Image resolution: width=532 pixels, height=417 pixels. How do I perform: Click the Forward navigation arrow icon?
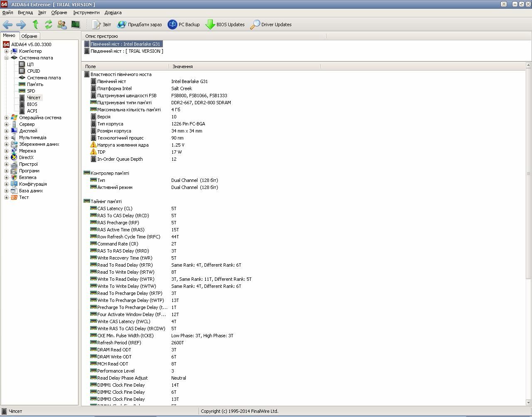click(21, 25)
